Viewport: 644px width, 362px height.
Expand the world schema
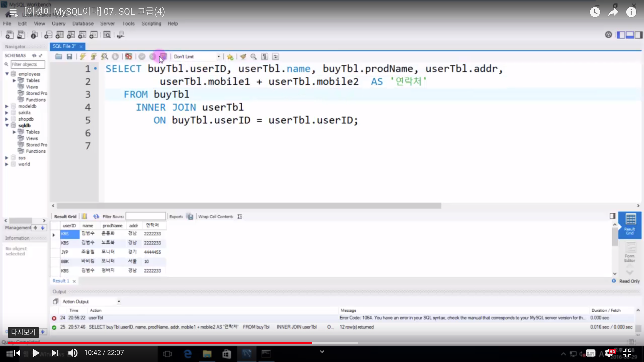(x=6, y=164)
